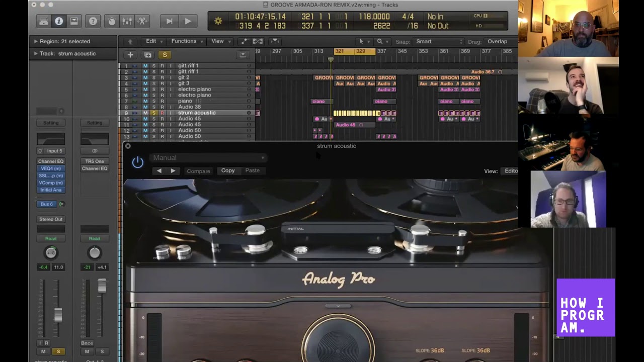Open the TR5 One plugin slot
Screen dimensions: 644x362
[95, 161]
